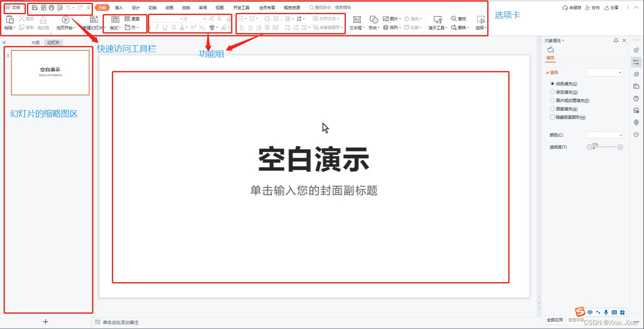
Task: Click the plus button to add slide
Action: point(46,322)
